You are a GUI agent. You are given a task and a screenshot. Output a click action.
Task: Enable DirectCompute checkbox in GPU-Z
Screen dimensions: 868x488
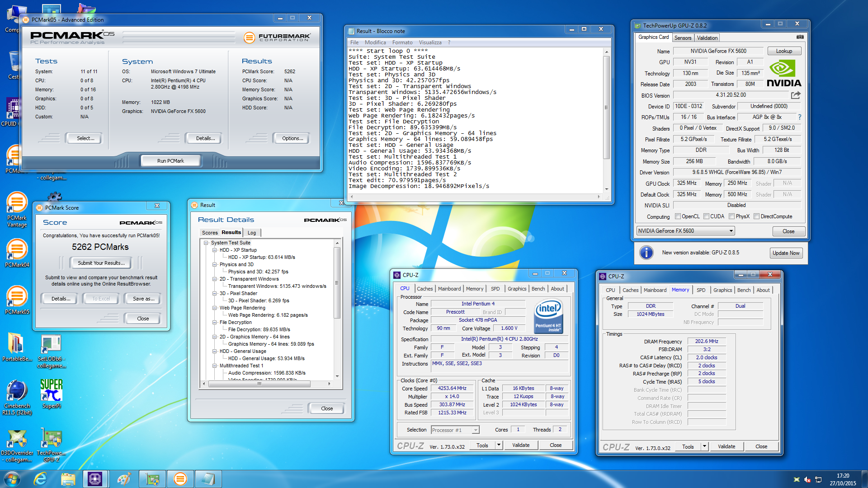[x=757, y=216]
